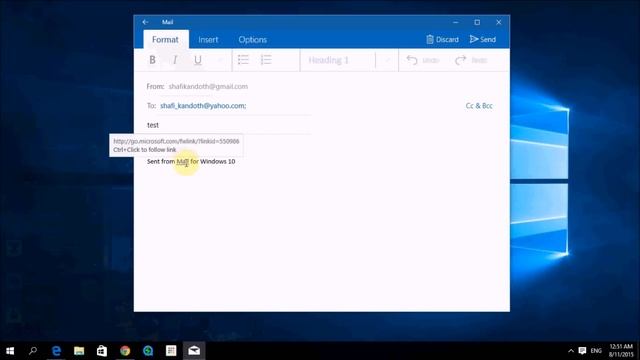Open the Action Center notifications

tap(582, 351)
